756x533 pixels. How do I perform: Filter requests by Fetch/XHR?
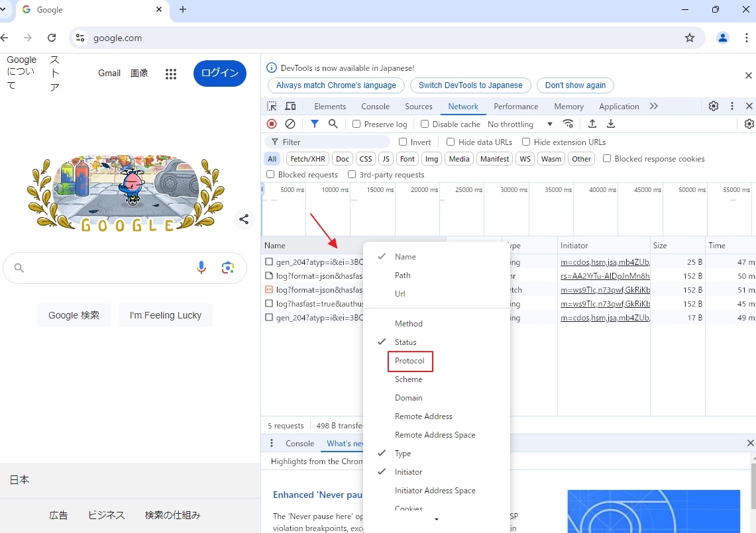[307, 158]
